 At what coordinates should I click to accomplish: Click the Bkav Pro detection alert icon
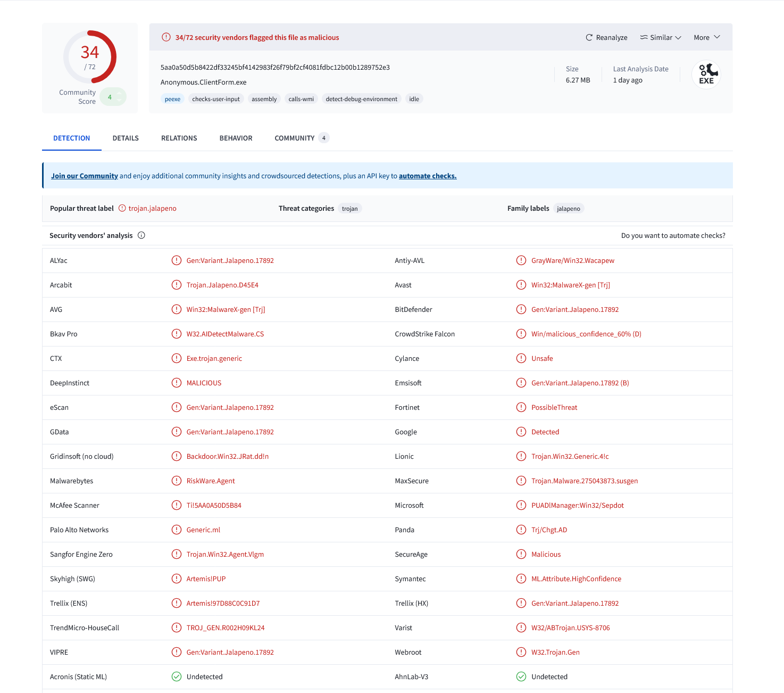[177, 334]
